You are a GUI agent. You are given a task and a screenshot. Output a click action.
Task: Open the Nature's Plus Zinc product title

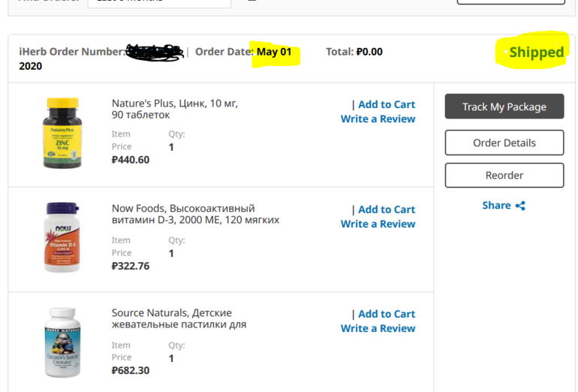click(174, 109)
